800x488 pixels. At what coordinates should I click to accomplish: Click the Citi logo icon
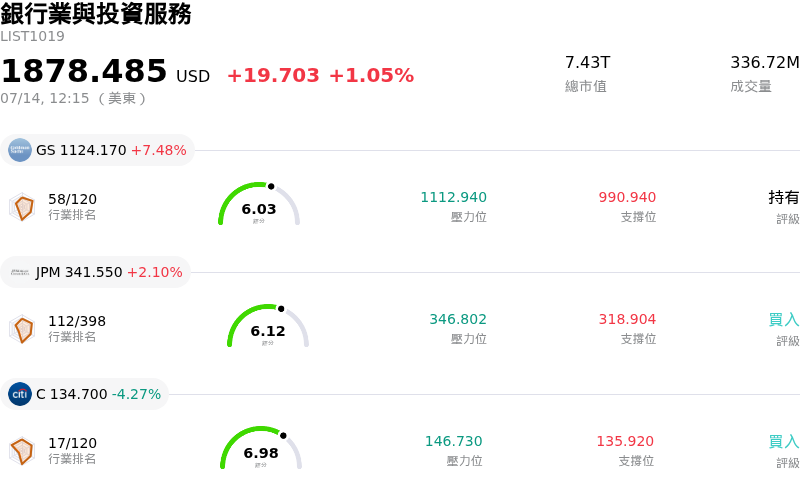(20, 394)
